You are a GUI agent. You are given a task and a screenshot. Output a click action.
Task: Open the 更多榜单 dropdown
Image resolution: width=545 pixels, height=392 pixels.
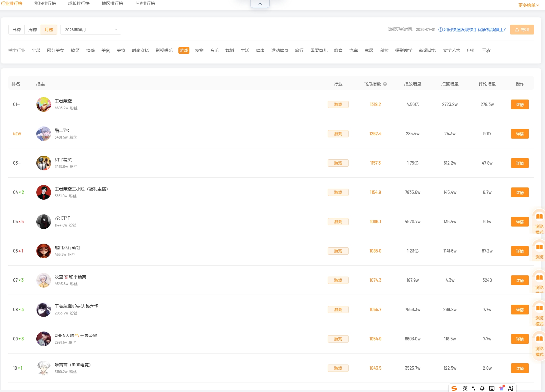[529, 5]
